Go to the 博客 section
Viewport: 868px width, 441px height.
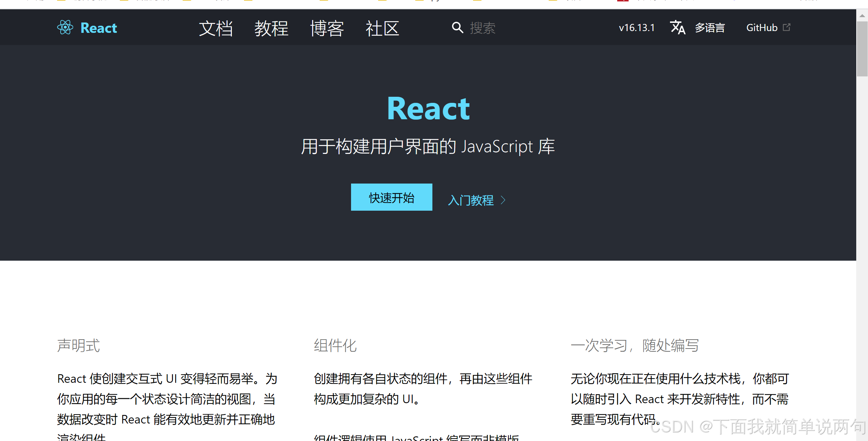coord(327,28)
